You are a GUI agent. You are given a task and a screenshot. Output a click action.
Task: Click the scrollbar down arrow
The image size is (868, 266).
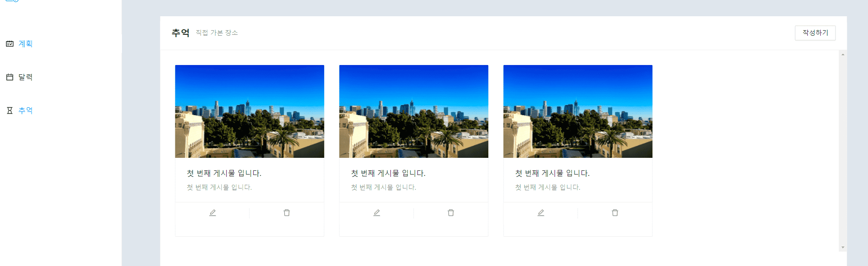tap(843, 247)
